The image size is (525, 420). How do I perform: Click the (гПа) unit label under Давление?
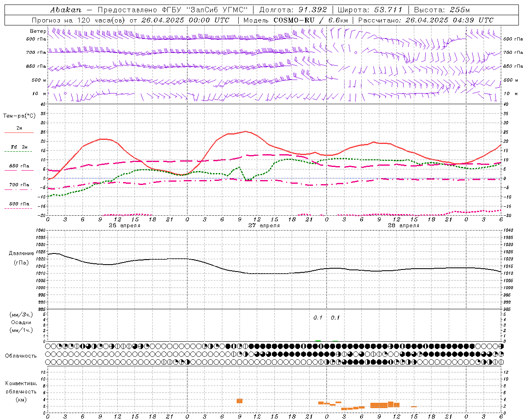[x=21, y=262]
